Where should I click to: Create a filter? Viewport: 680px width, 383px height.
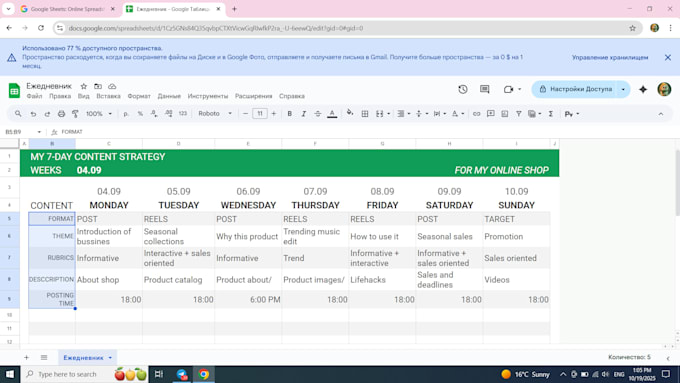[x=519, y=114]
